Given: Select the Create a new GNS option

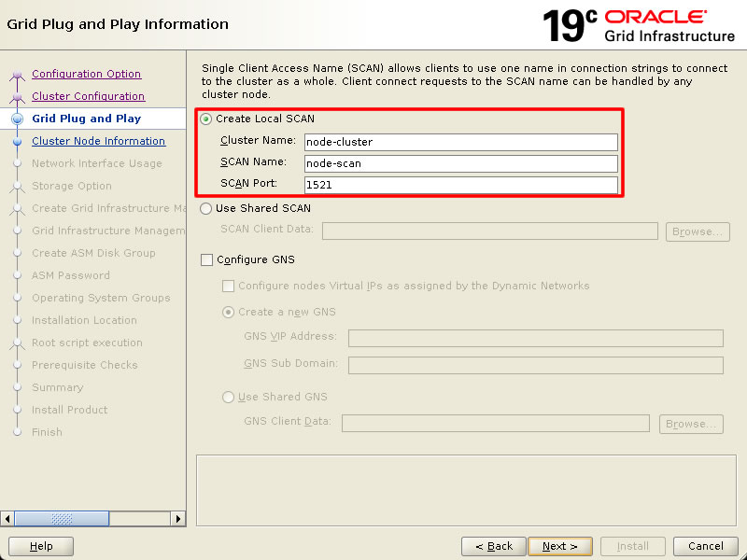Looking at the screenshot, I should coord(228,313).
